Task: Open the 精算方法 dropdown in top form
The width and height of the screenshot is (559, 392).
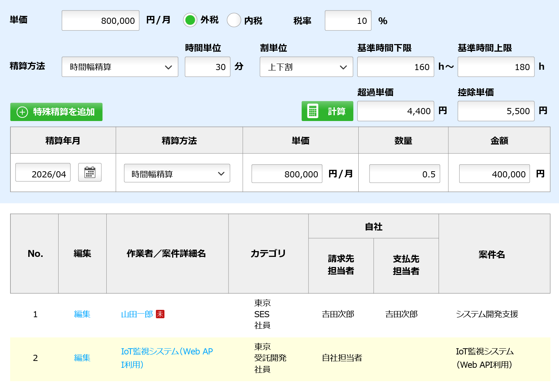Action: tap(120, 67)
